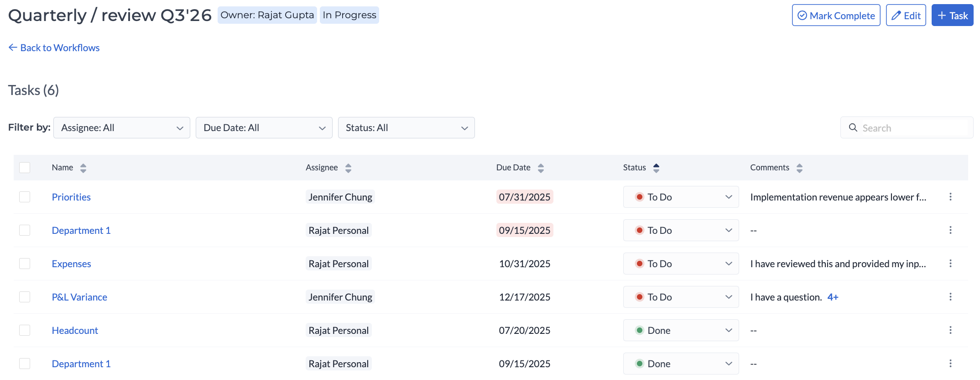
Task: Sort tasks by Assignee column arrows
Action: click(348, 168)
